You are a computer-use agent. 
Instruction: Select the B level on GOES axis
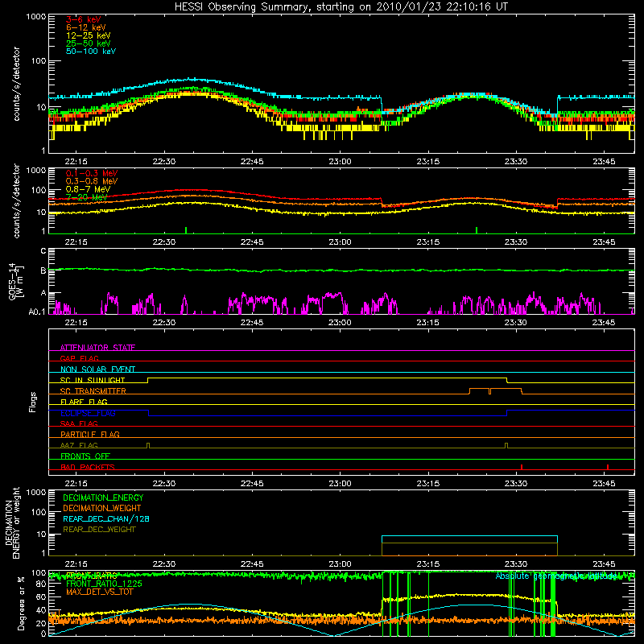pos(43,270)
